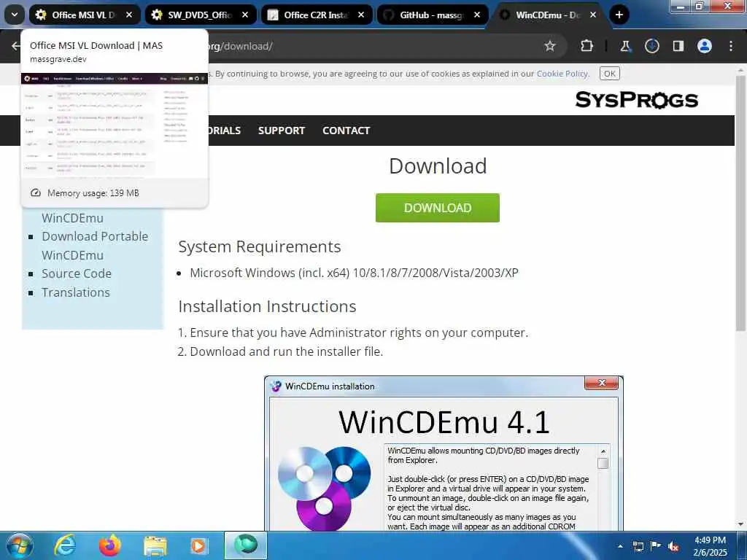
Task: Open the Download Portable WinCDEmu link
Action: tap(95, 246)
